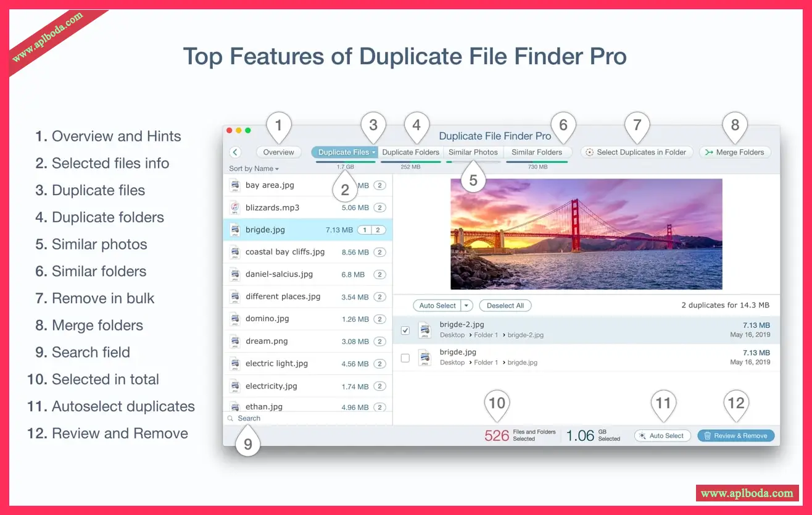
Task: Click the ethan.jpg file icon
Action: (x=234, y=406)
